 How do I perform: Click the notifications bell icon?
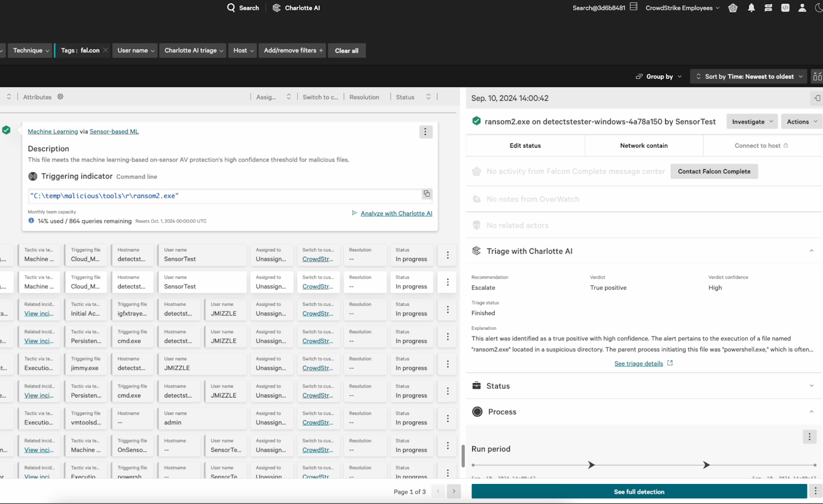(752, 8)
